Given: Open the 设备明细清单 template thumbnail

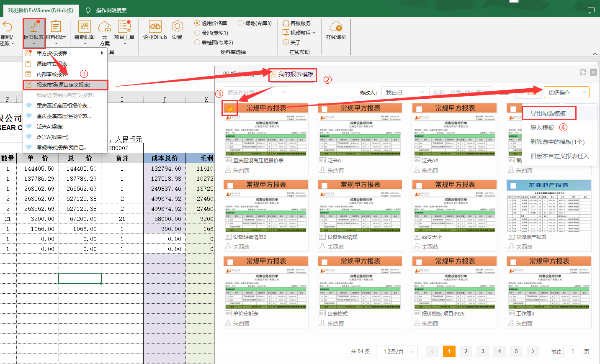Looking at the screenshot, I should (361, 206).
